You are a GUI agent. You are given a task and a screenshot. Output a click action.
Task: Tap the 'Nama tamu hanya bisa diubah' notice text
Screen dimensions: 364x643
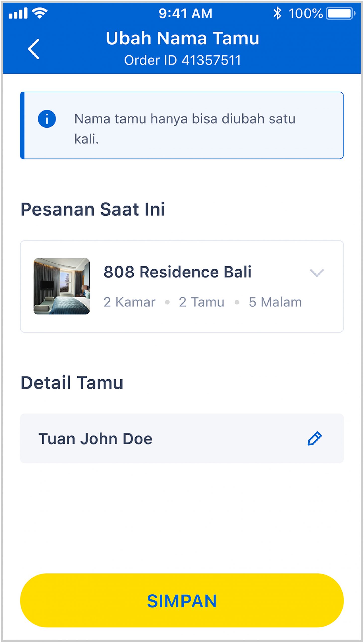[x=185, y=129]
